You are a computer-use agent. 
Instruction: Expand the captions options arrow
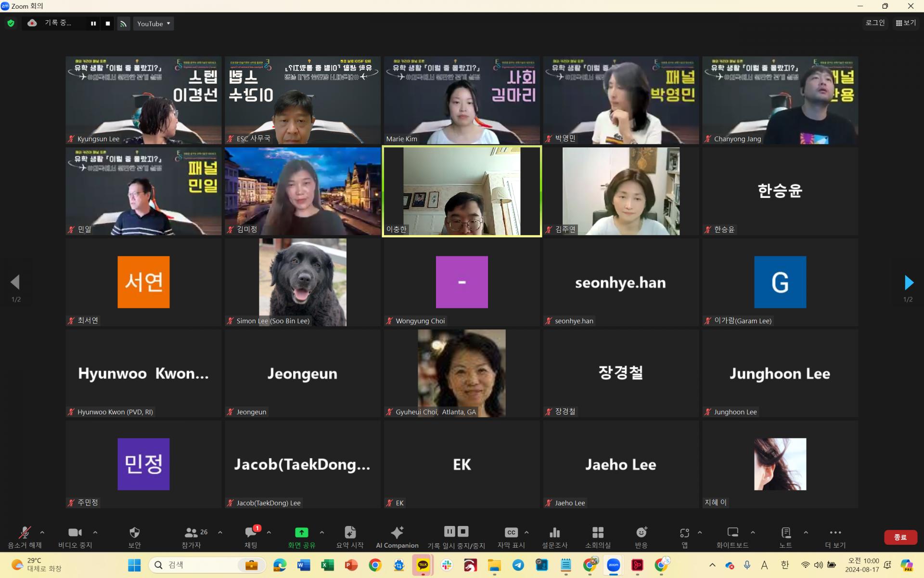(x=526, y=532)
